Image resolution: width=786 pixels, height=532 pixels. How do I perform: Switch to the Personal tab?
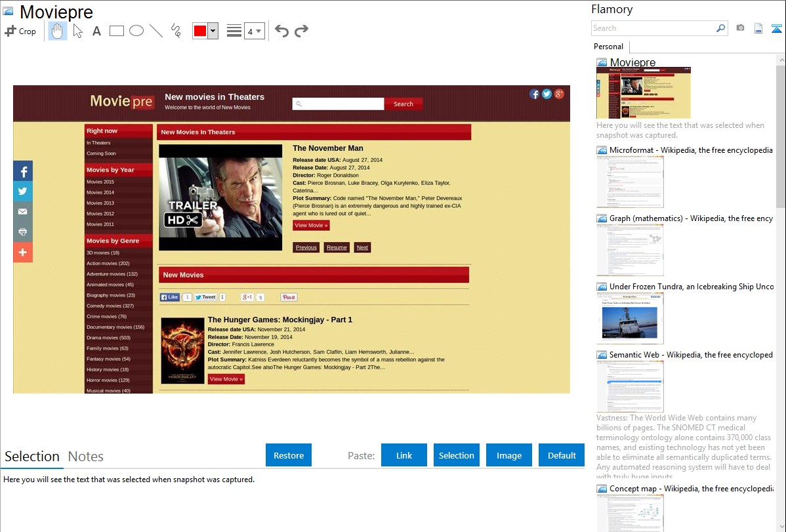[x=609, y=46]
